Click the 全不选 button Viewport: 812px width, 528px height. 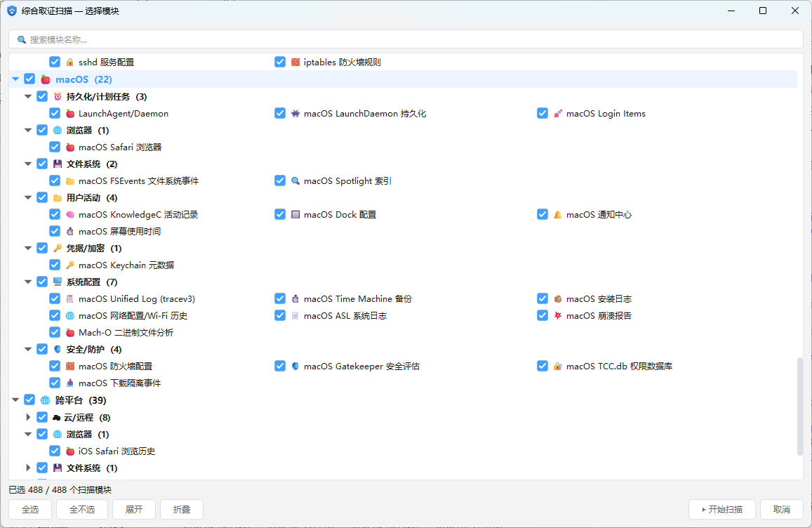(82, 509)
